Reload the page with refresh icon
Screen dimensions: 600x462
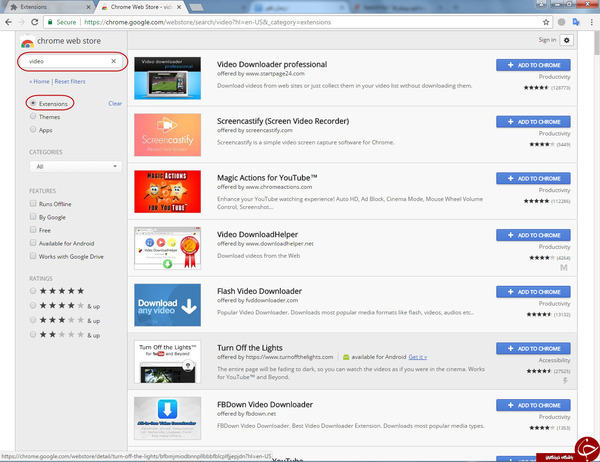(34, 22)
